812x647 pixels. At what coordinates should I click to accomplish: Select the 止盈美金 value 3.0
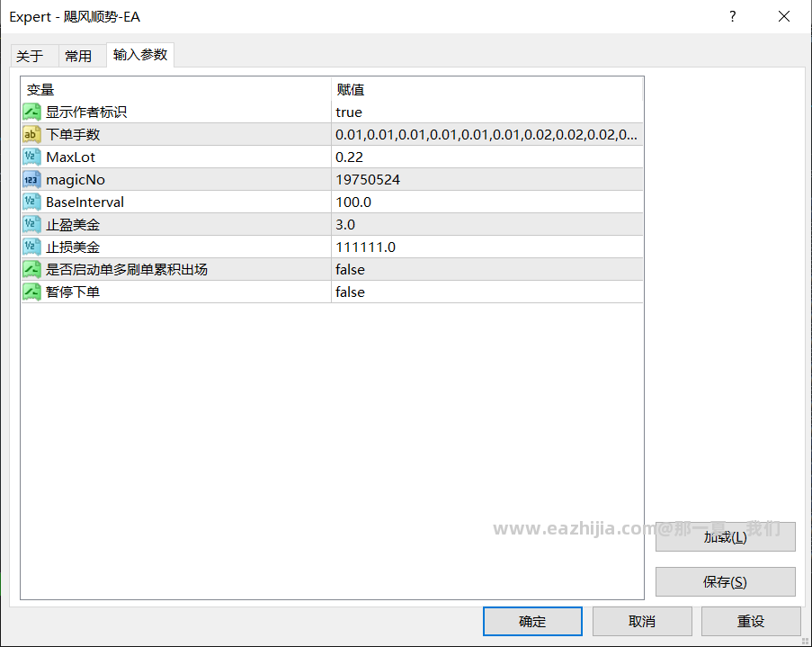coord(345,224)
